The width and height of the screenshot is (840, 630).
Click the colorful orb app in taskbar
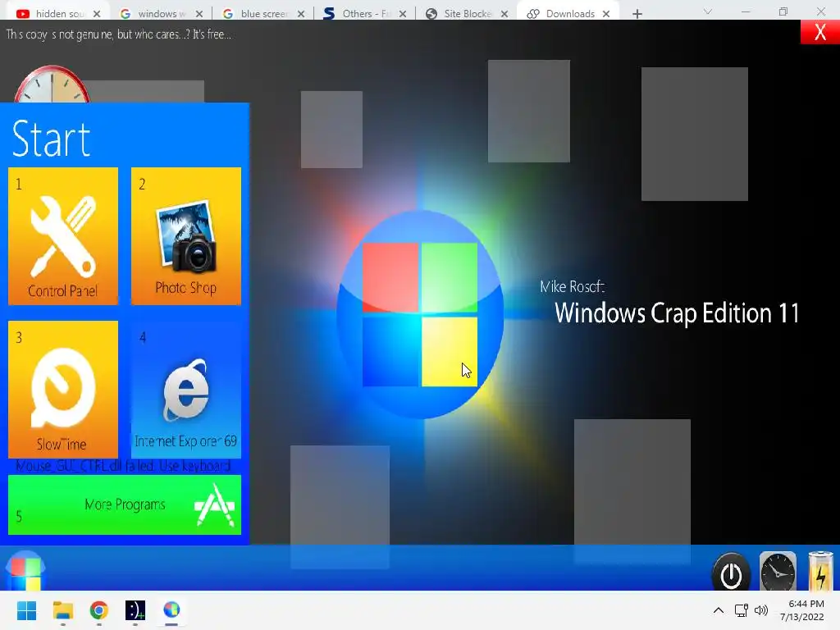click(171, 610)
